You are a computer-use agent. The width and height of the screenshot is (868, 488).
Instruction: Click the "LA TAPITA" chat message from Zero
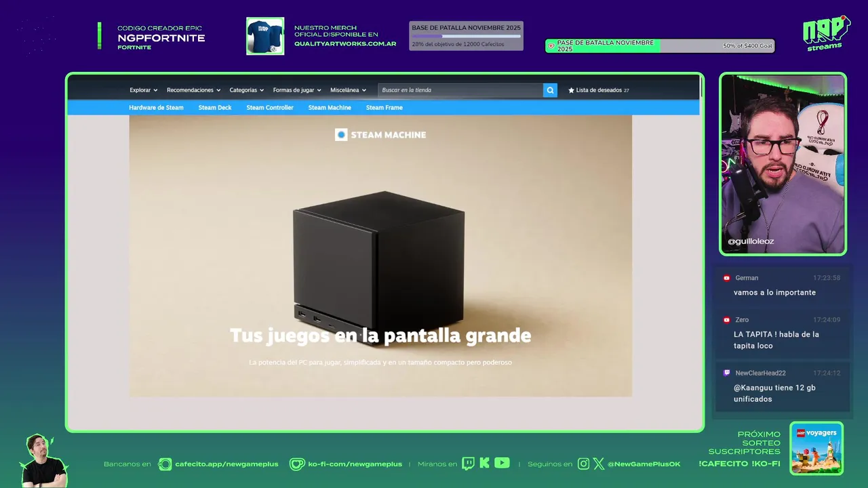click(x=776, y=340)
